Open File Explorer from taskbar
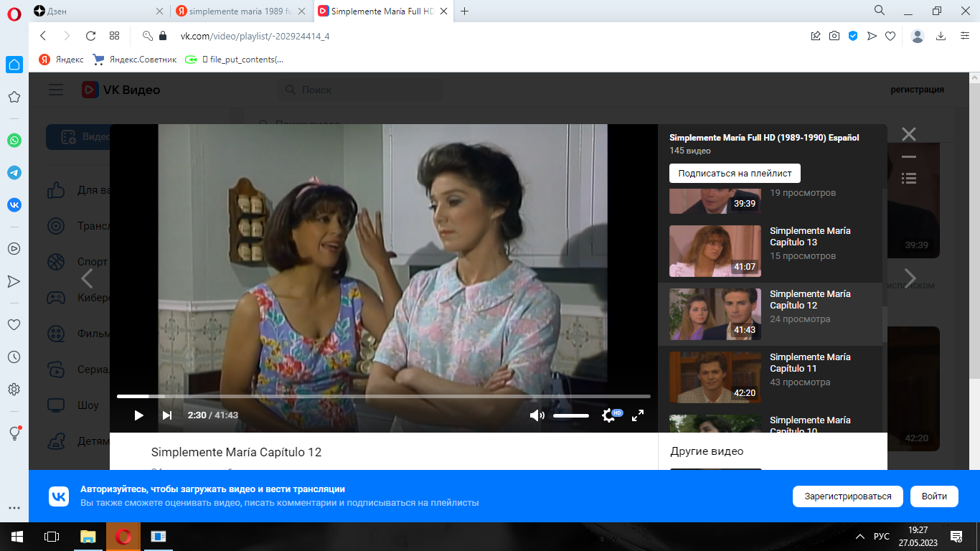The height and width of the screenshot is (551, 980). click(88, 537)
